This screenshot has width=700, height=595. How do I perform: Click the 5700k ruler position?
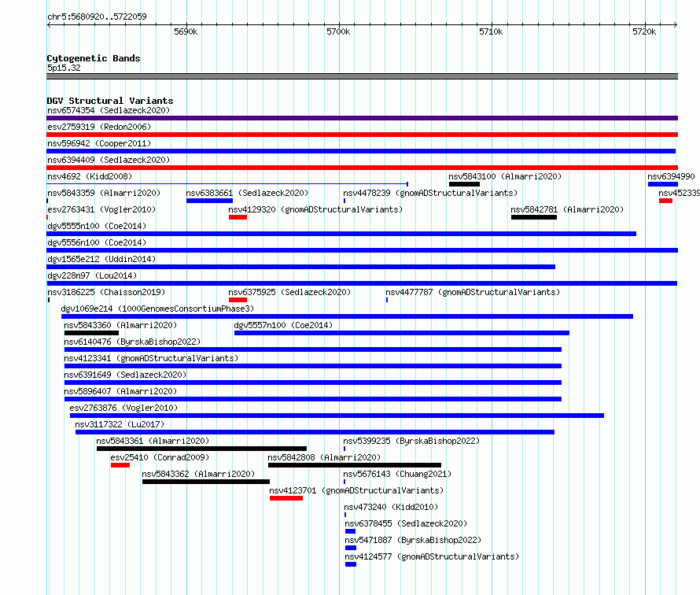point(338,31)
